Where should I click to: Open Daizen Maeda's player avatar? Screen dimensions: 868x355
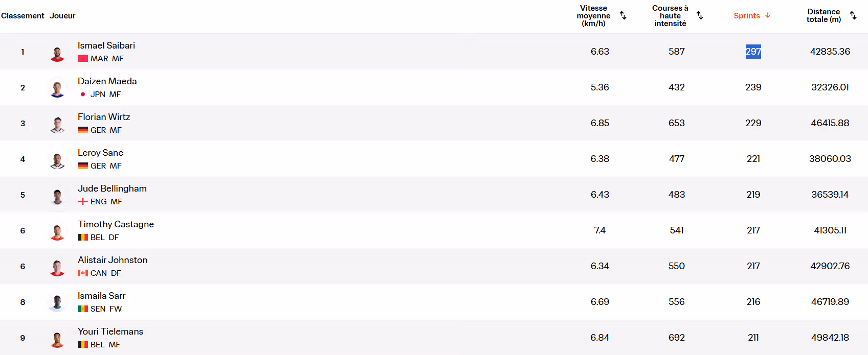[57, 87]
